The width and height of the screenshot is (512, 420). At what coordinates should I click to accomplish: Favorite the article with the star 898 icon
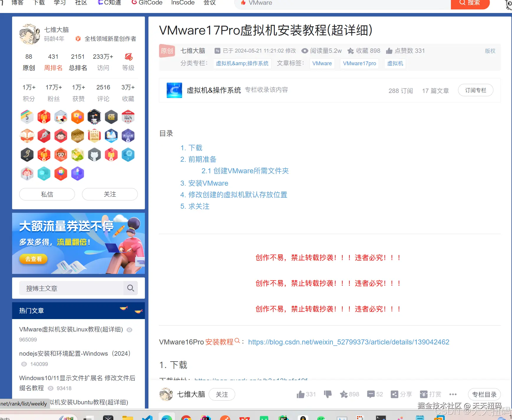point(344,394)
